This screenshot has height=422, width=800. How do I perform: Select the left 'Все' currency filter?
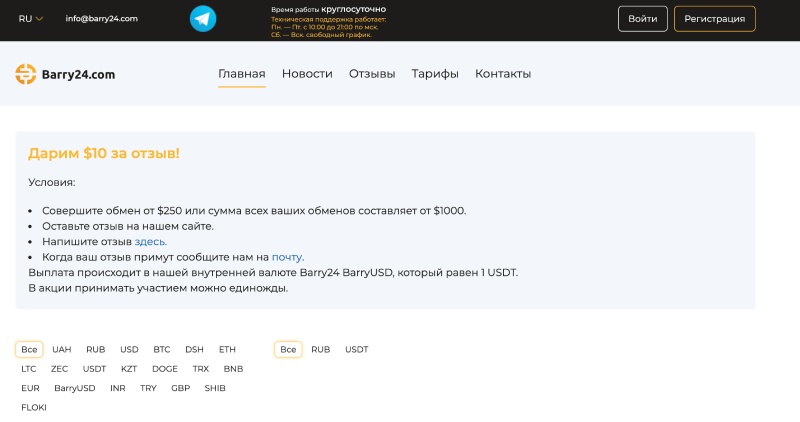tap(29, 350)
